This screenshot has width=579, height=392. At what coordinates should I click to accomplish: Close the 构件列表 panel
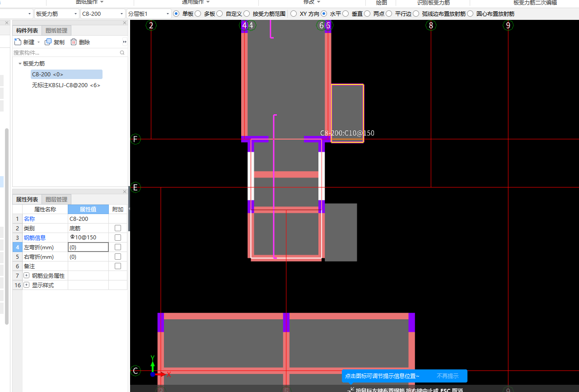click(125, 23)
